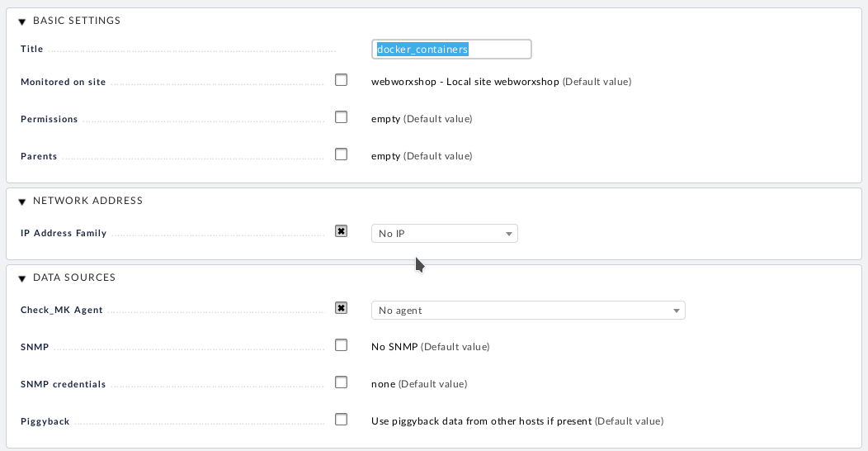Viewport: 868px width, 451px height.
Task: Open the No IP dropdown
Action: [445, 233]
